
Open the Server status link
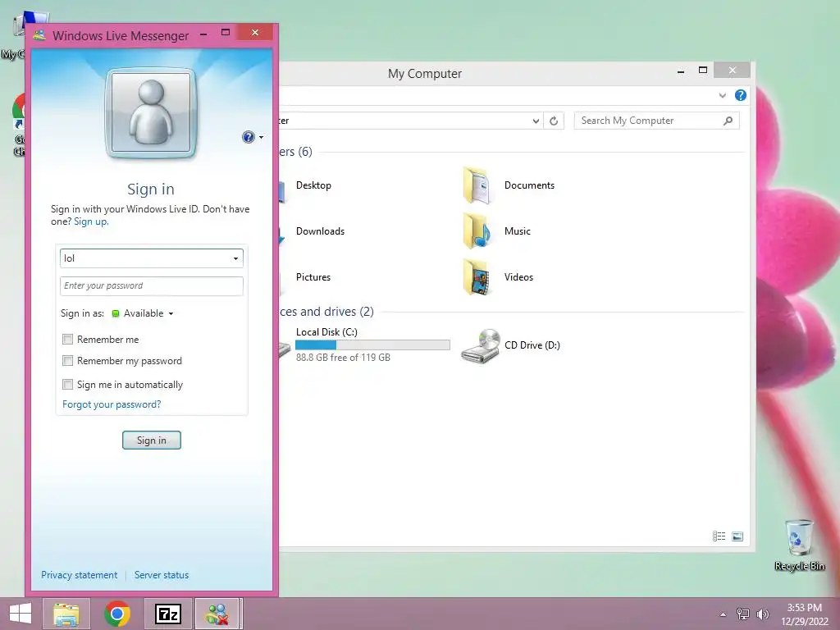coord(162,575)
